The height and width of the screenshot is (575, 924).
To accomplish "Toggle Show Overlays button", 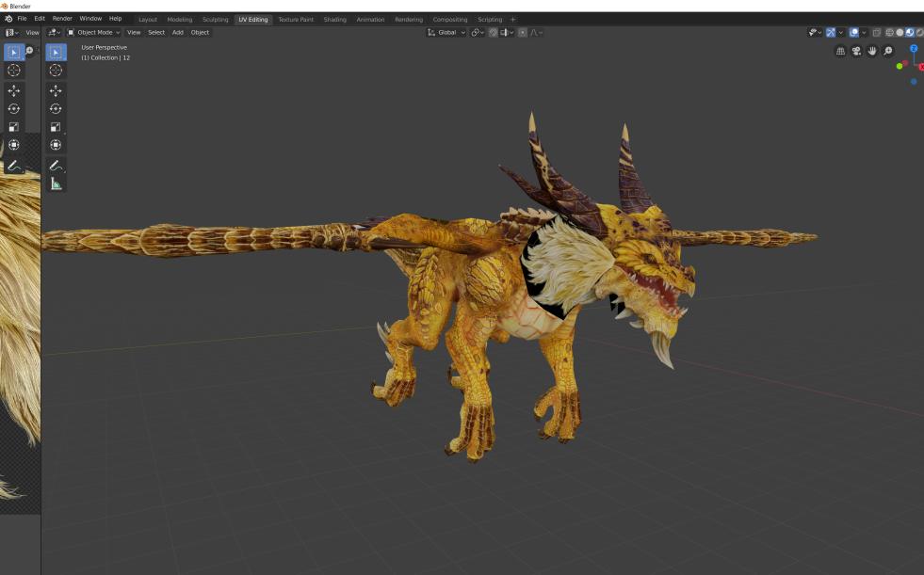I will pyautogui.click(x=854, y=33).
